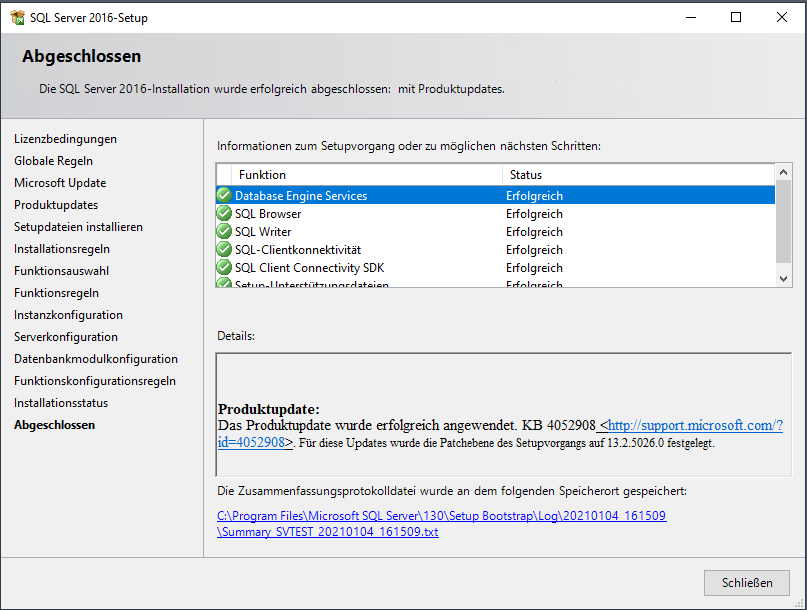Screen dimensions: 807x610
Task: Select the Produktupdates step in the sidebar
Action: pos(56,205)
